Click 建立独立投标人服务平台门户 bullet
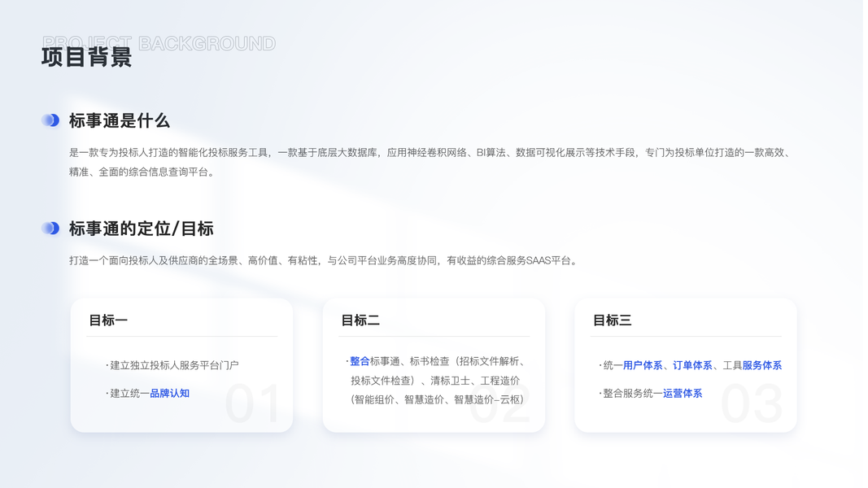Viewport: 868px width, 488px height. pos(172,365)
